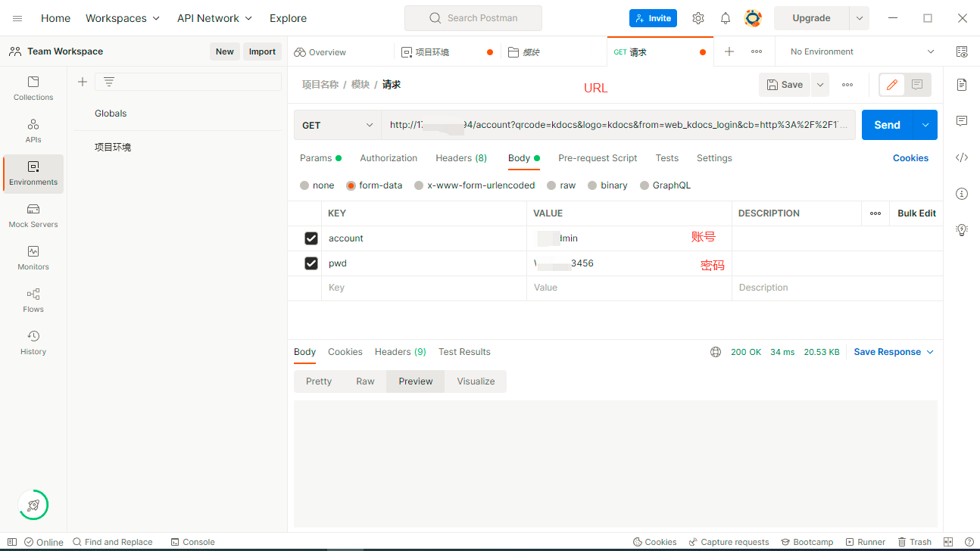The height and width of the screenshot is (551, 980).
Task: Switch to comment mode beside the pencil
Action: [x=917, y=85]
